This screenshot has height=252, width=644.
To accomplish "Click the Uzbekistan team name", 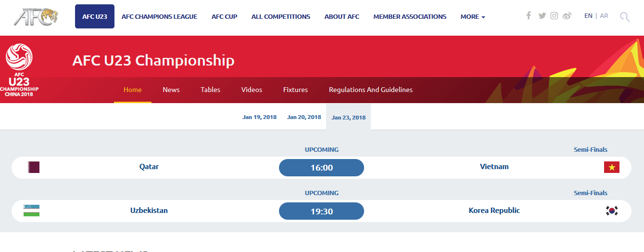I will click(x=149, y=211).
